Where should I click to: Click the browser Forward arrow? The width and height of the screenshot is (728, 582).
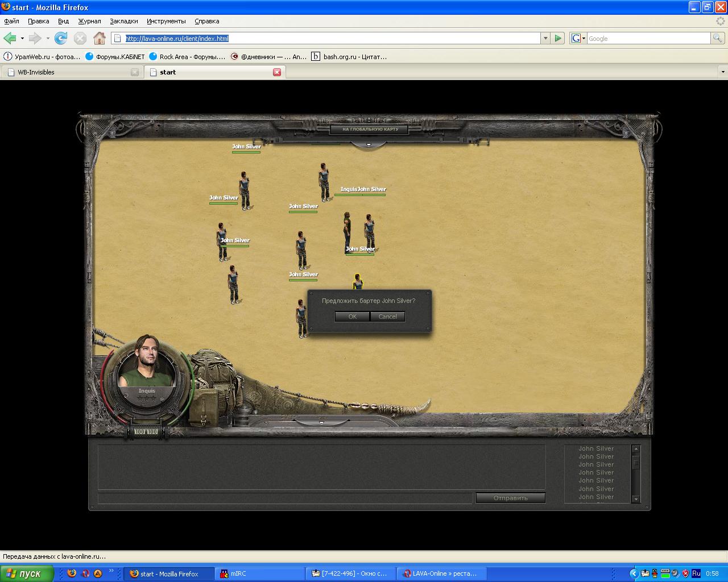[x=35, y=38]
